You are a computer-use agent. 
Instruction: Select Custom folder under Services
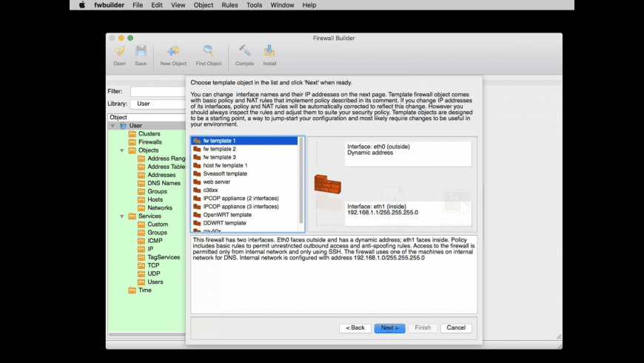click(x=152, y=224)
